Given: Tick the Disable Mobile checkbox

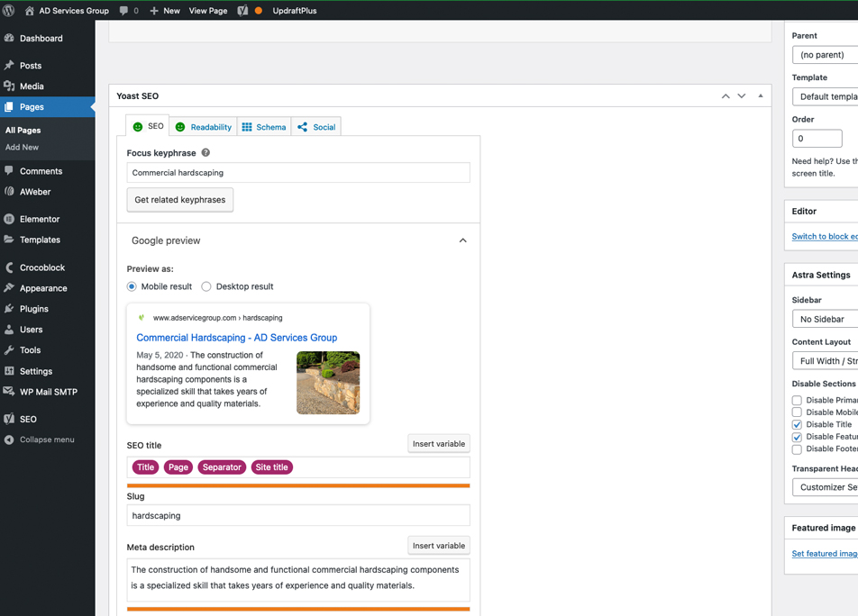Looking at the screenshot, I should pyautogui.click(x=797, y=412).
